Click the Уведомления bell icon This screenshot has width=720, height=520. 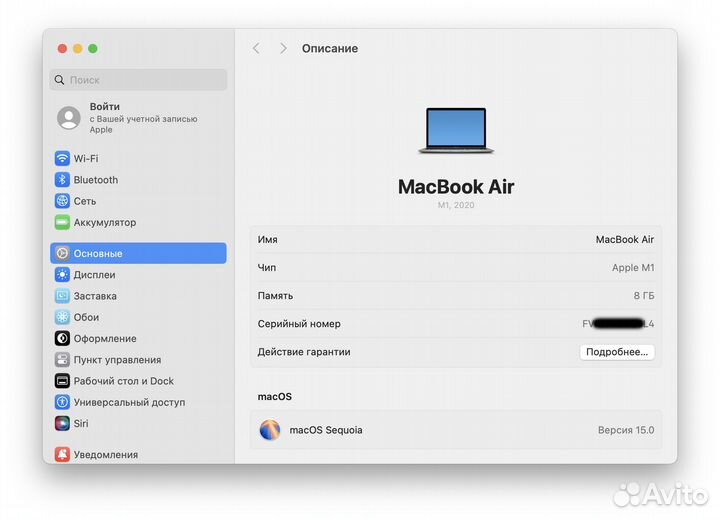pos(62,454)
